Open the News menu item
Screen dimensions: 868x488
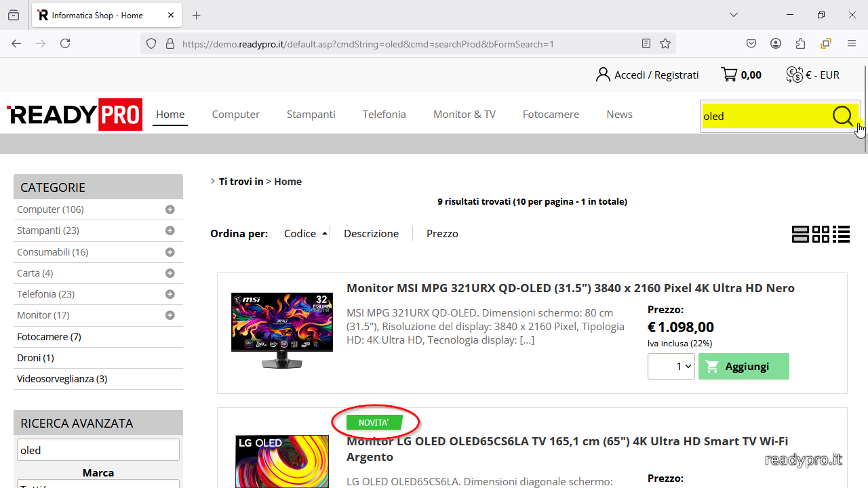[x=619, y=114]
